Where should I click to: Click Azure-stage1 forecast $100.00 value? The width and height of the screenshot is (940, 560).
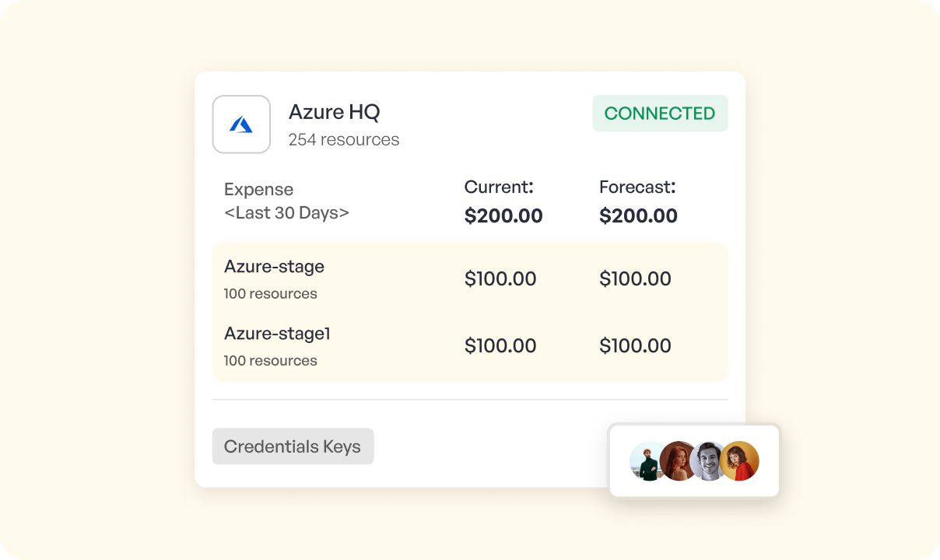(x=635, y=346)
